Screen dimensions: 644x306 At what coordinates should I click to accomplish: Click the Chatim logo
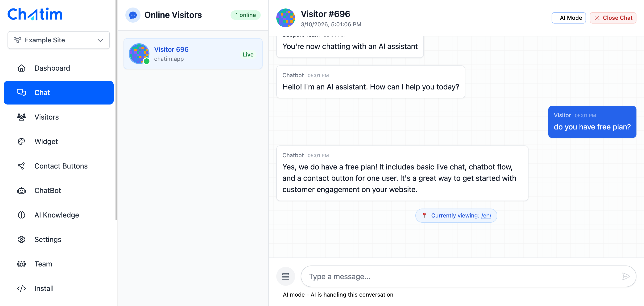pyautogui.click(x=35, y=14)
